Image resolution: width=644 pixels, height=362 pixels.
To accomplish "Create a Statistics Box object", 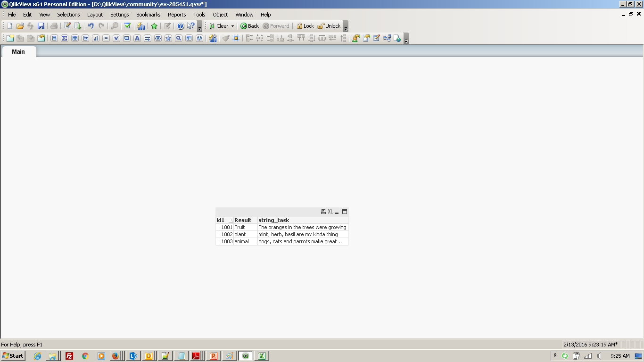I will tap(65, 38).
